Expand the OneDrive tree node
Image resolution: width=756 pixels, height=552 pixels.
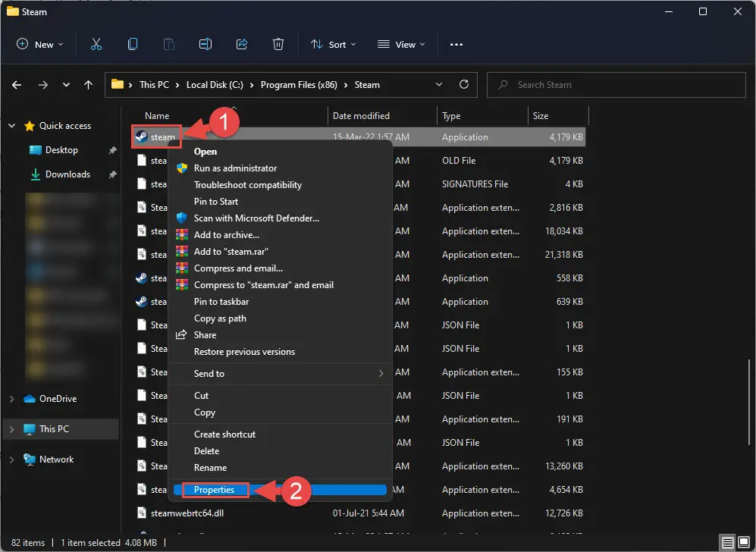click(11, 399)
